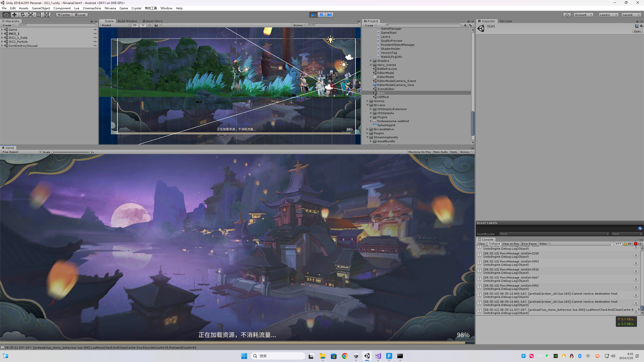Select the Move tool icon
Viewport: 644px width, 362px height.
coord(14,15)
